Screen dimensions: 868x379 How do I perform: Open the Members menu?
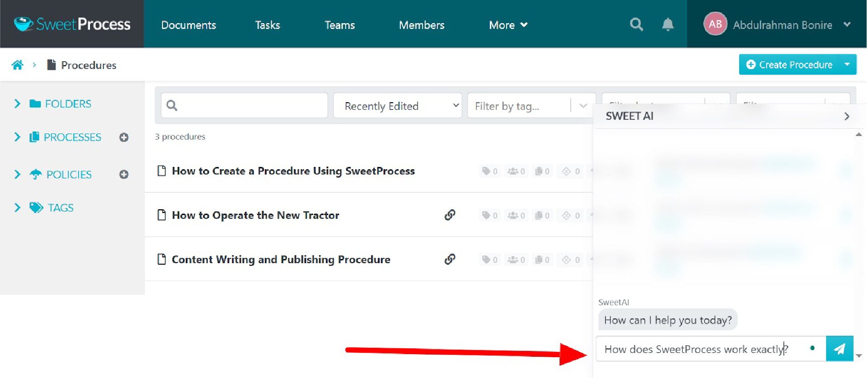pos(421,25)
